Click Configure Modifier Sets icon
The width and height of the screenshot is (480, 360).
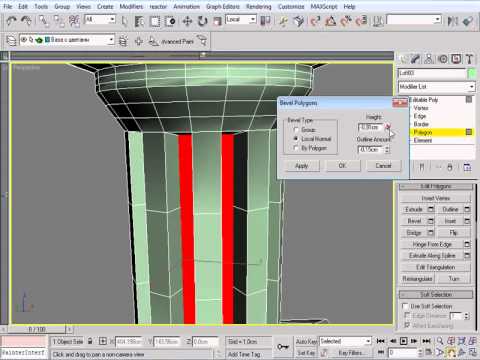(x=467, y=167)
